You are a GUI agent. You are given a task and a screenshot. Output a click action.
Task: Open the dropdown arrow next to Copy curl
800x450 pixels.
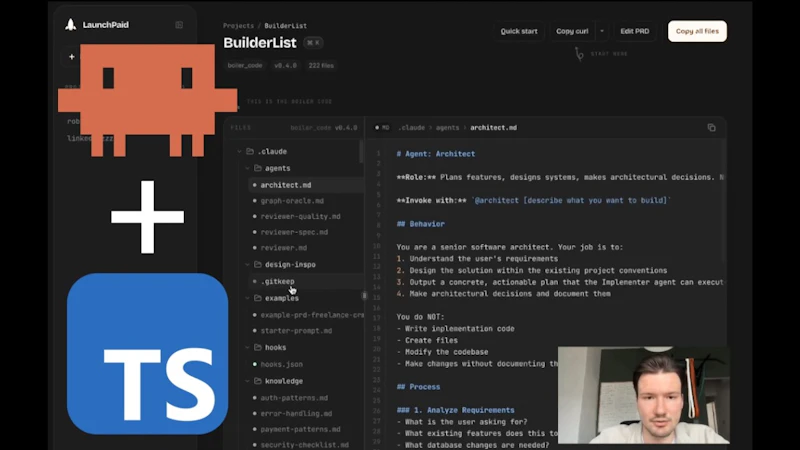602,31
